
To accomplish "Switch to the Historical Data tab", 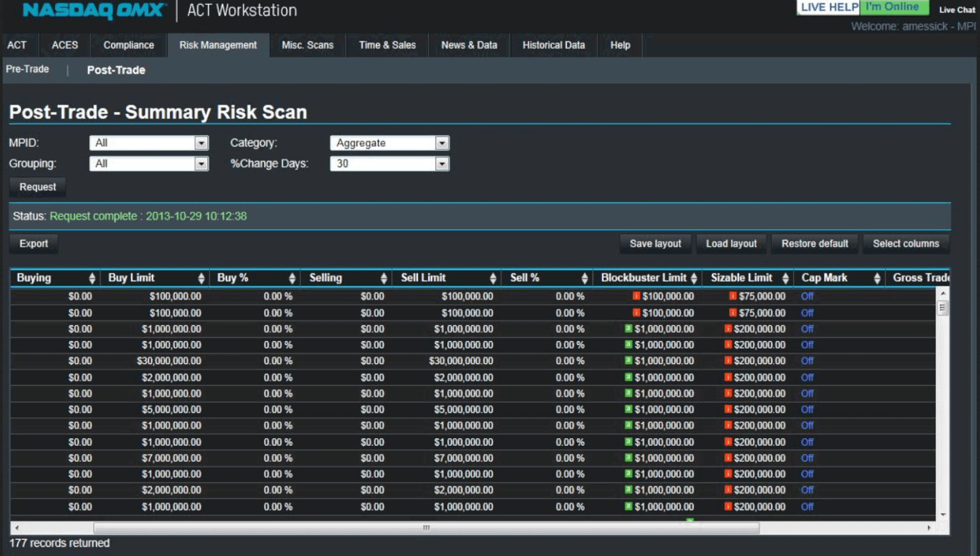I will (x=553, y=45).
